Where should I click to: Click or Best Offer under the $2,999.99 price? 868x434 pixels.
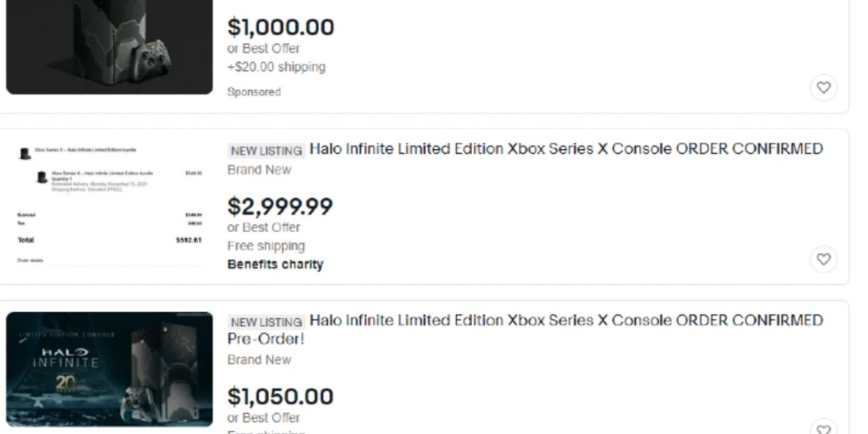point(263,227)
